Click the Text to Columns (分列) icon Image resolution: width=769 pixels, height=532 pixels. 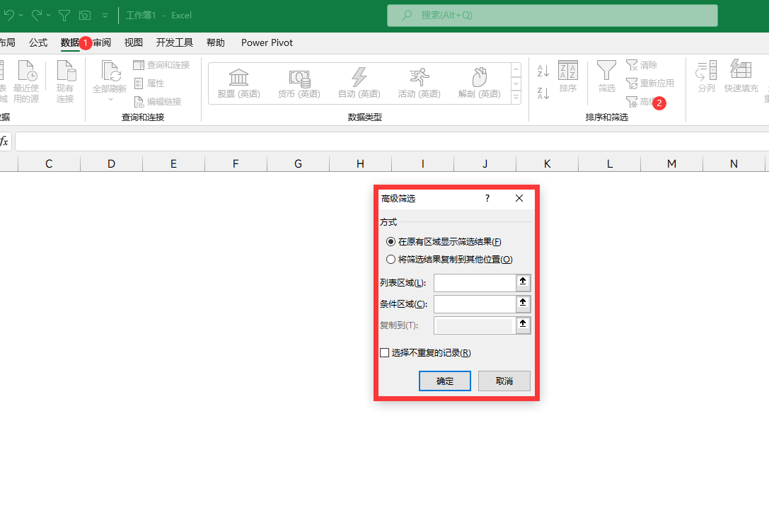[x=706, y=71]
